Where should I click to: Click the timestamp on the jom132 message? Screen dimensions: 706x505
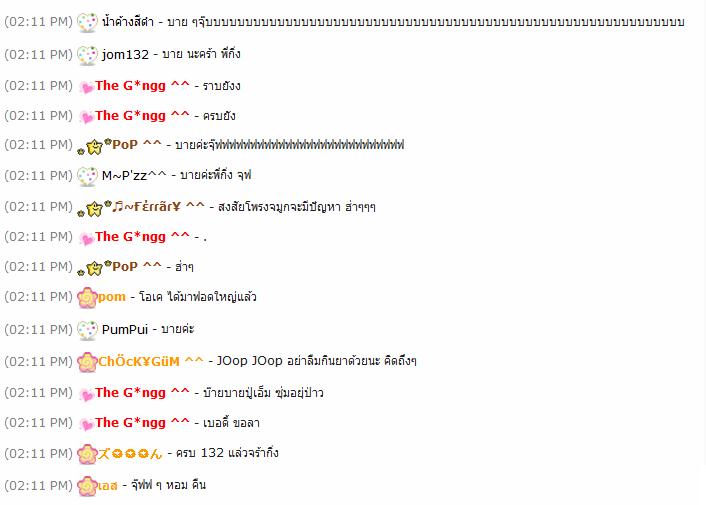38,54
